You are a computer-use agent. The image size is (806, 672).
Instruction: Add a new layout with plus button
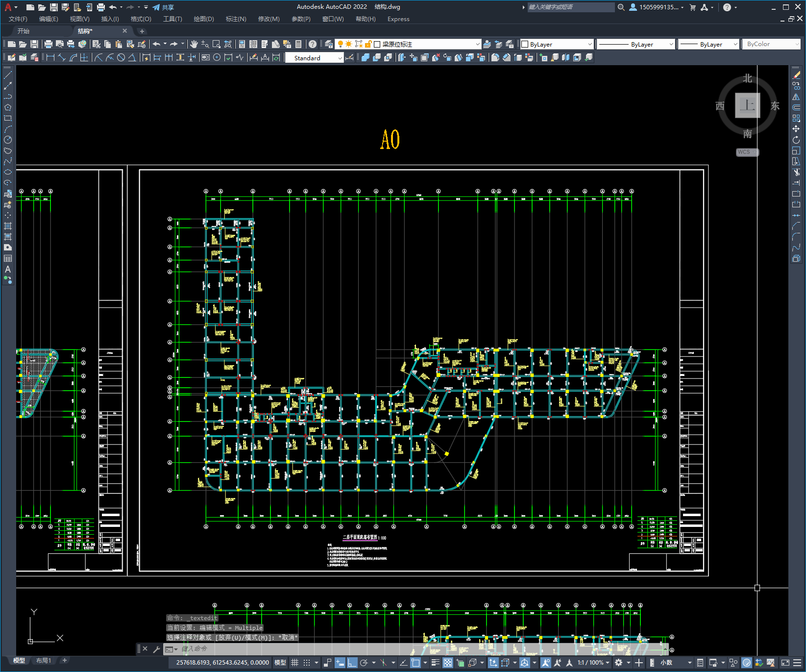tap(64, 660)
